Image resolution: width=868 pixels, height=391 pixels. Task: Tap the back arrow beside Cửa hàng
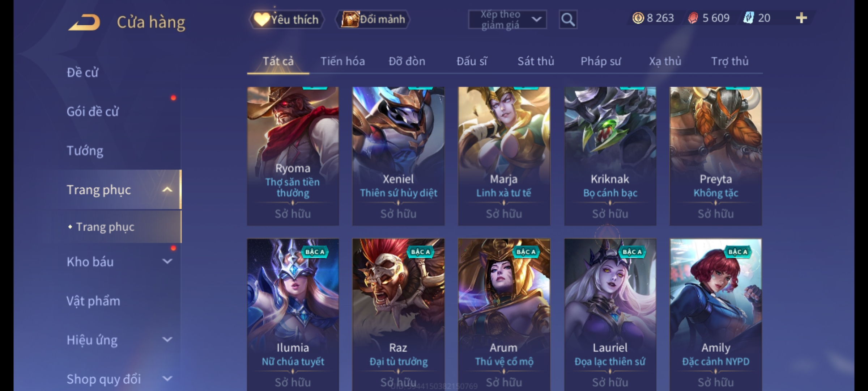tap(84, 22)
